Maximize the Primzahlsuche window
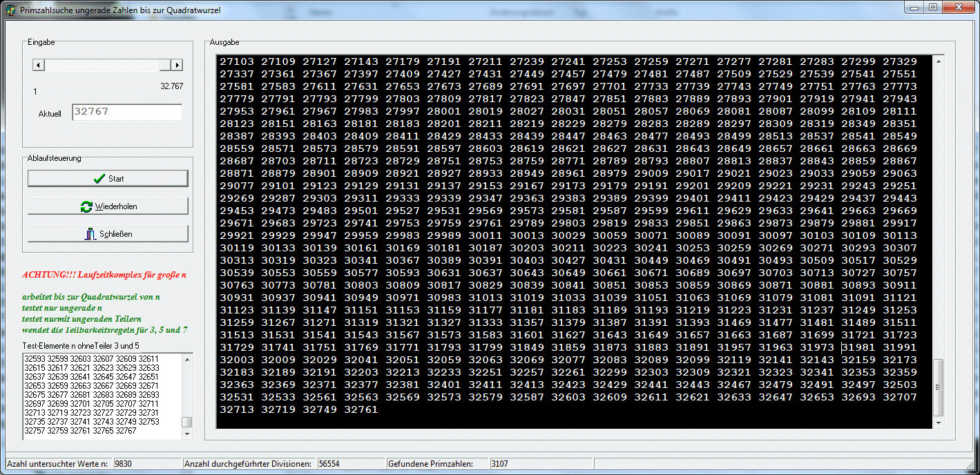Screen dimensions: 980x475 click(x=933, y=8)
